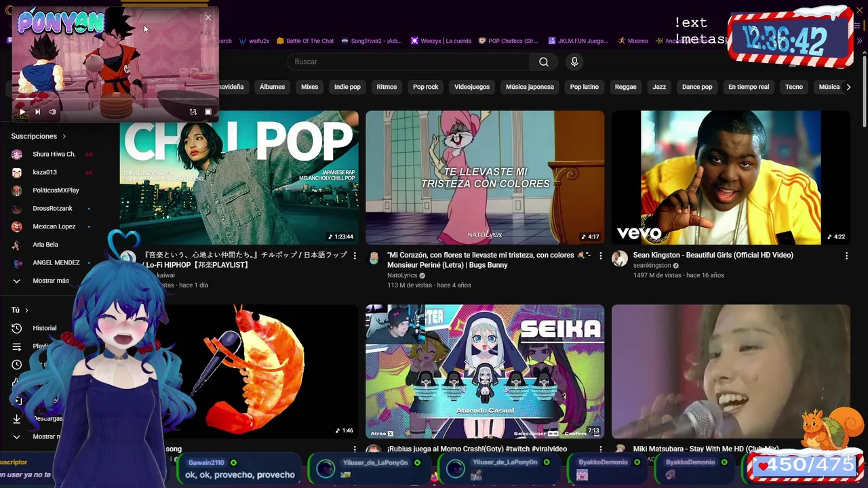The height and width of the screenshot is (488, 868).
Task: Open POP Chatbox bookmark
Action: click(x=508, y=41)
